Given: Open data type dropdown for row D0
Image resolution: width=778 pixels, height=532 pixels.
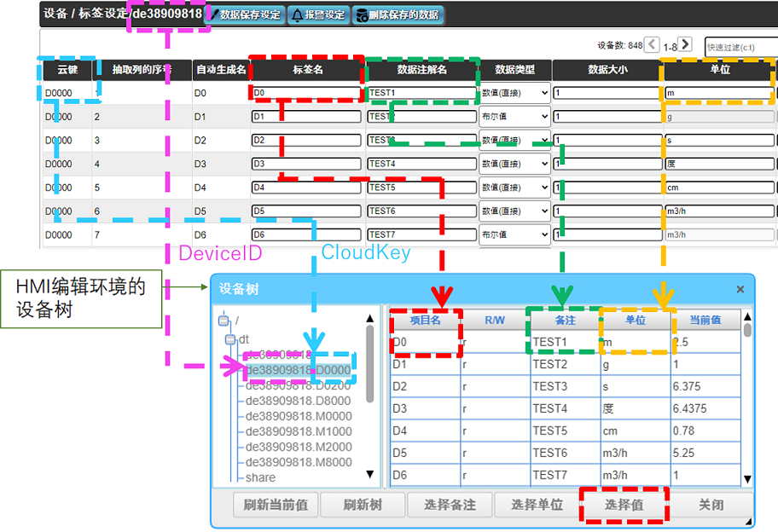Looking at the screenshot, I should point(514,93).
